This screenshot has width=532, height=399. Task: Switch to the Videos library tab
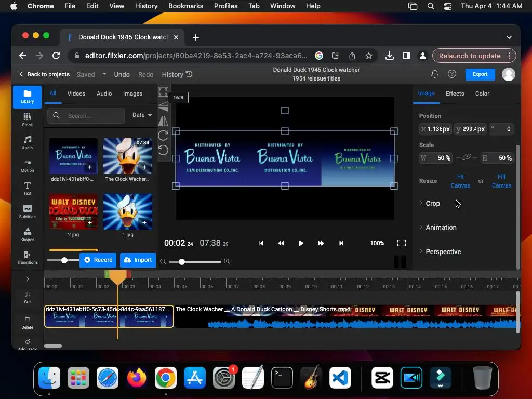click(76, 94)
